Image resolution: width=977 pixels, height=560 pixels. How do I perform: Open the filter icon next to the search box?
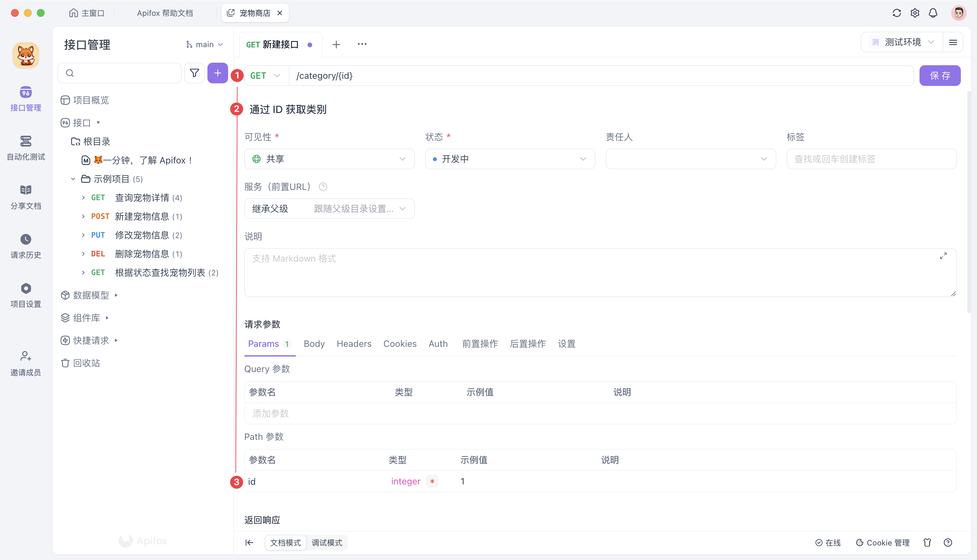(194, 73)
